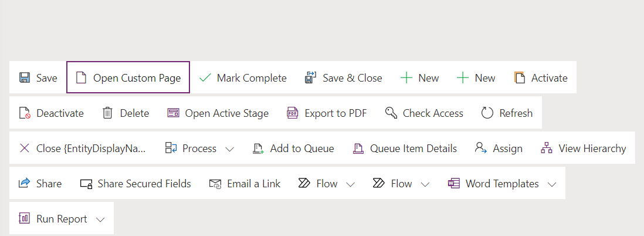Click the Assign person icon
Image resolution: width=644 pixels, height=236 pixels.
pos(481,149)
